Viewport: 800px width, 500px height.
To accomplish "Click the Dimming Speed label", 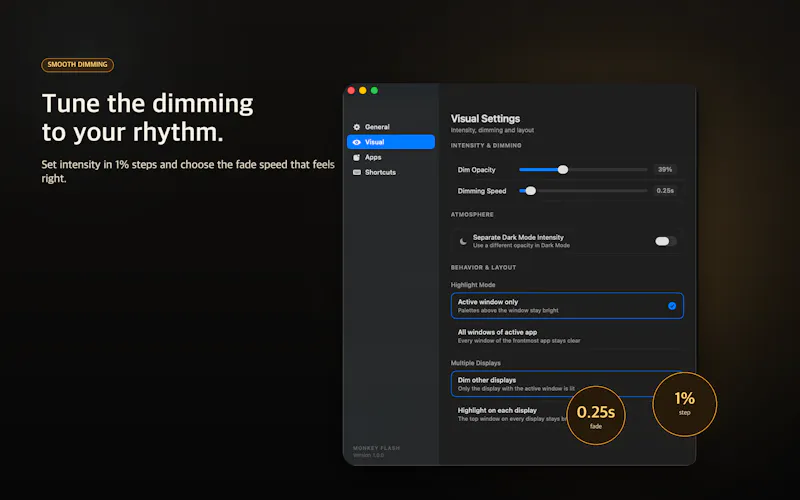I will point(482,191).
